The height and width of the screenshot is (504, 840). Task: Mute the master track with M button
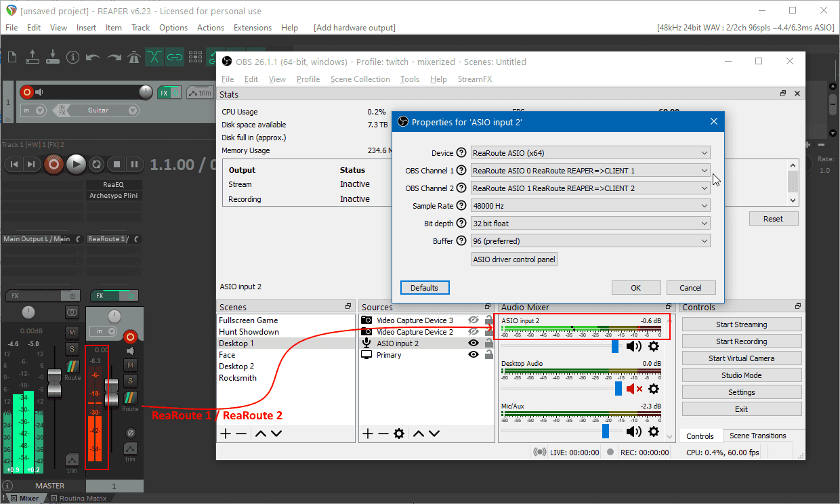[x=72, y=332]
